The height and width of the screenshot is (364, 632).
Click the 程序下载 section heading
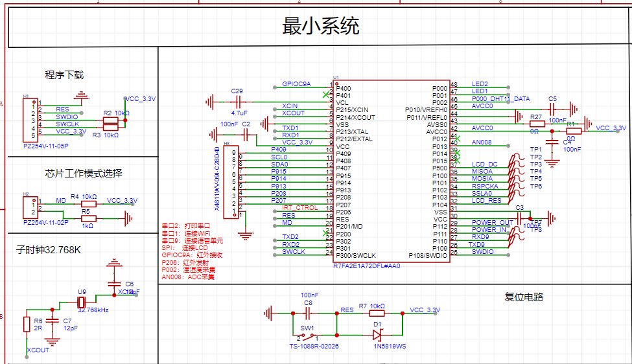[x=64, y=75]
